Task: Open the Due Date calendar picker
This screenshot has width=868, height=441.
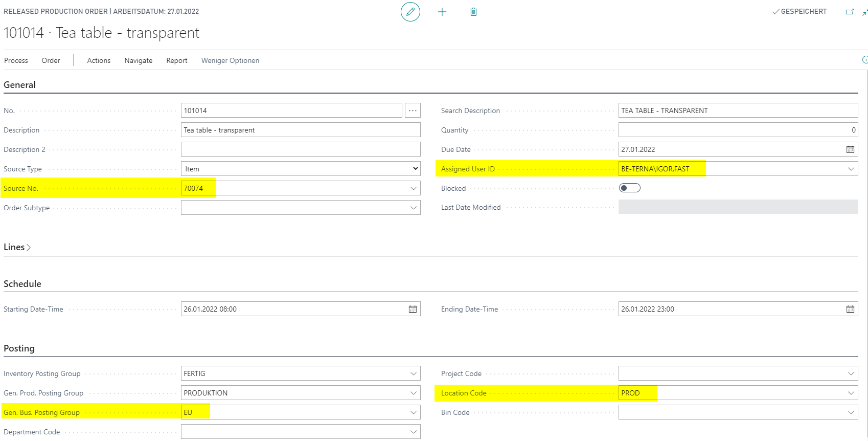Action: click(x=850, y=149)
